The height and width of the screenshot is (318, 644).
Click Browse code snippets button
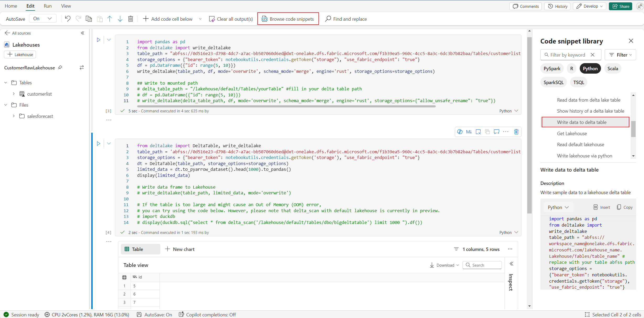(288, 19)
